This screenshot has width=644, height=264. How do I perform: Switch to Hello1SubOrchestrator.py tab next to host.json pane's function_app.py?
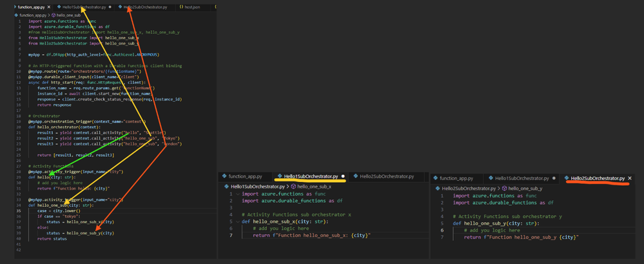pyautogui.click(x=84, y=7)
